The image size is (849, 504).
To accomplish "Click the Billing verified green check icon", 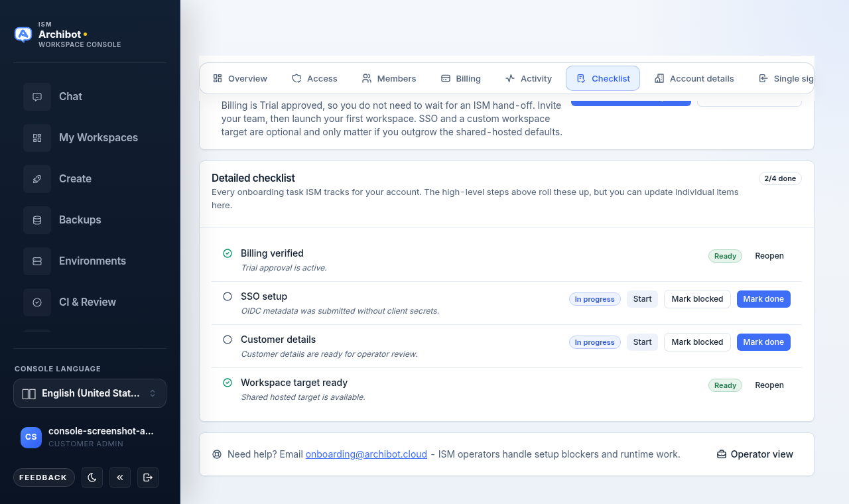I will [228, 253].
